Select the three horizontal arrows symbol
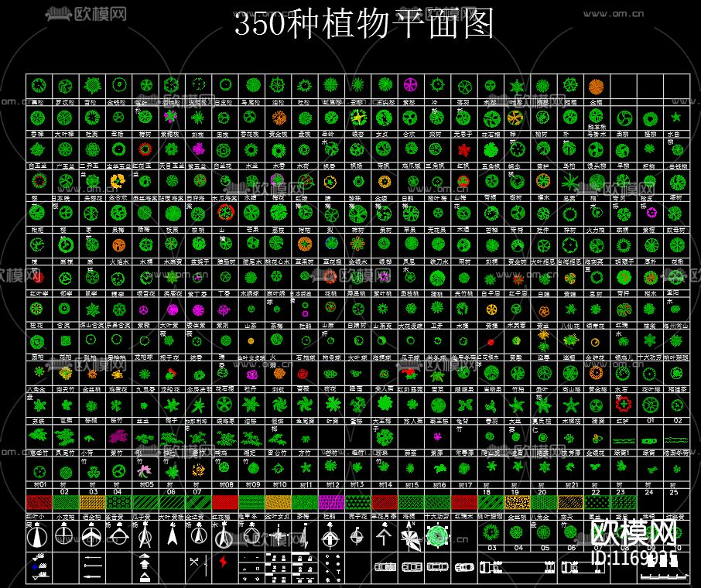Viewport: 701px width, 588px height. pos(93,566)
